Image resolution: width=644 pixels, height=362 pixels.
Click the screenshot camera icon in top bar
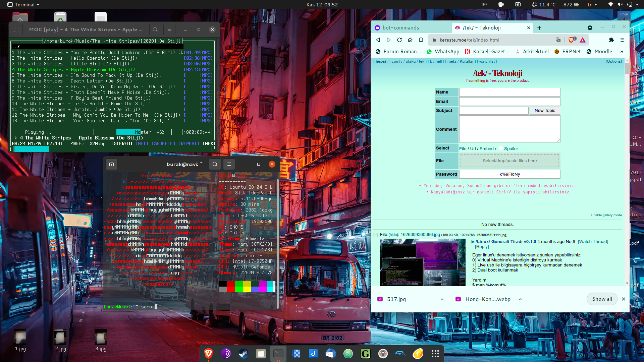518,5
